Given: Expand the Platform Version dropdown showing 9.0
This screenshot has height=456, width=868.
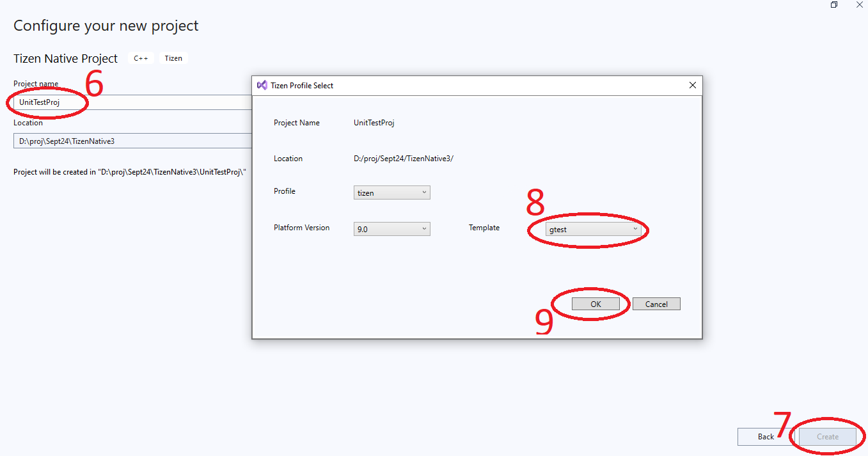Looking at the screenshot, I should pyautogui.click(x=391, y=229).
